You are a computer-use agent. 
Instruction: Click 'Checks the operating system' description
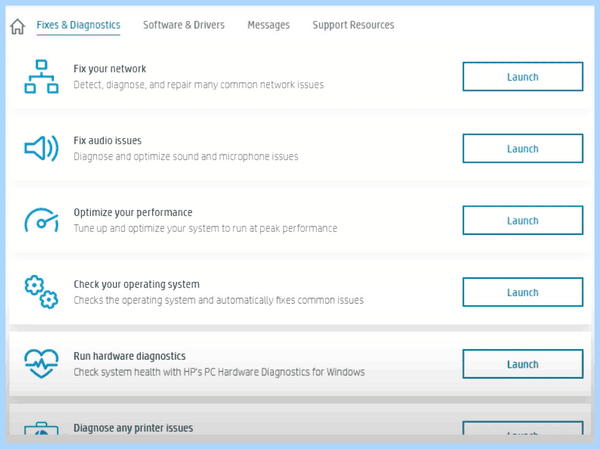pos(218,300)
